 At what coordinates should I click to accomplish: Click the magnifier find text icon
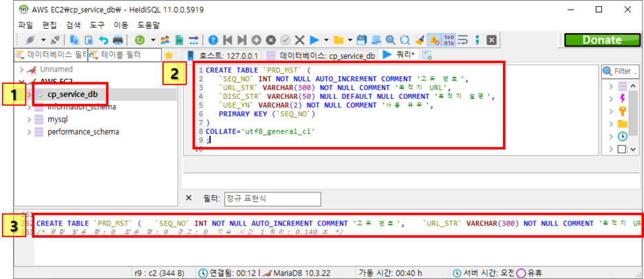coord(390,40)
